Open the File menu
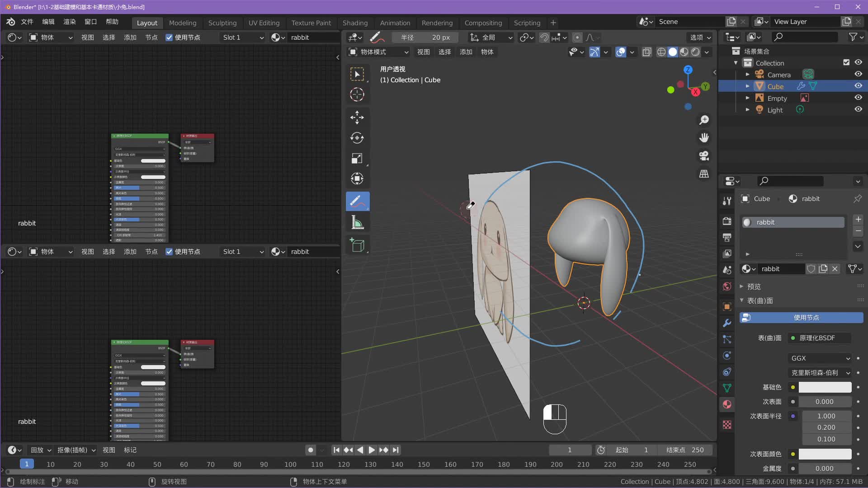The image size is (868, 488). click(27, 22)
